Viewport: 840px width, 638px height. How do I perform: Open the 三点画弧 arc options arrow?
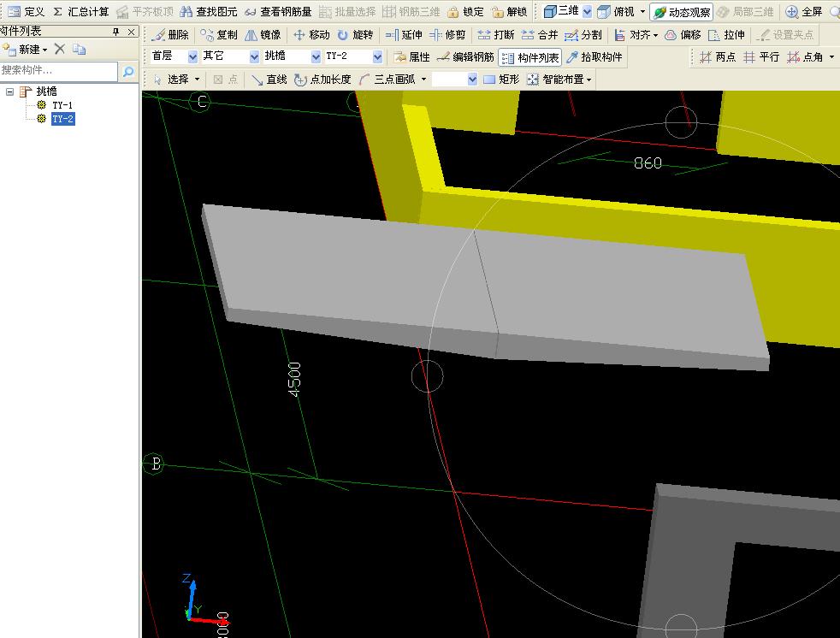click(x=423, y=80)
